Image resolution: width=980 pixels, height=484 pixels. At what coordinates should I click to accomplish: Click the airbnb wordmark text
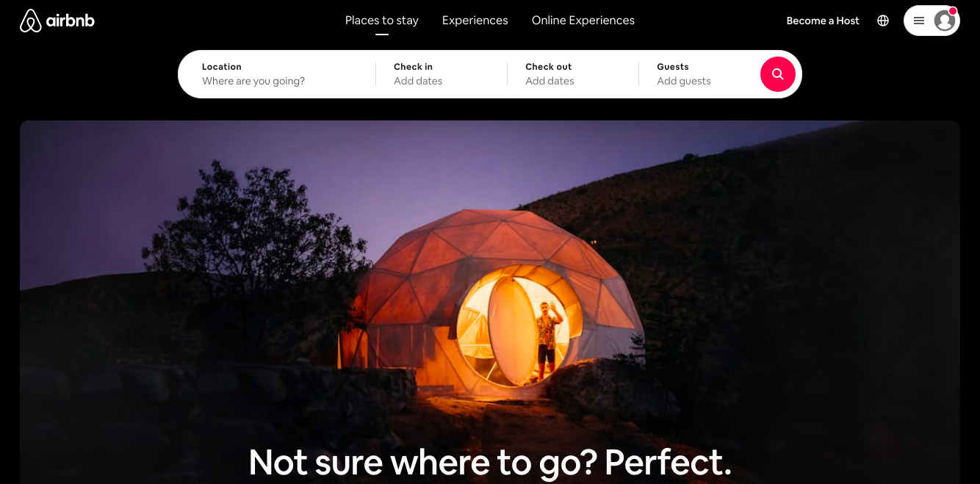click(x=71, y=21)
